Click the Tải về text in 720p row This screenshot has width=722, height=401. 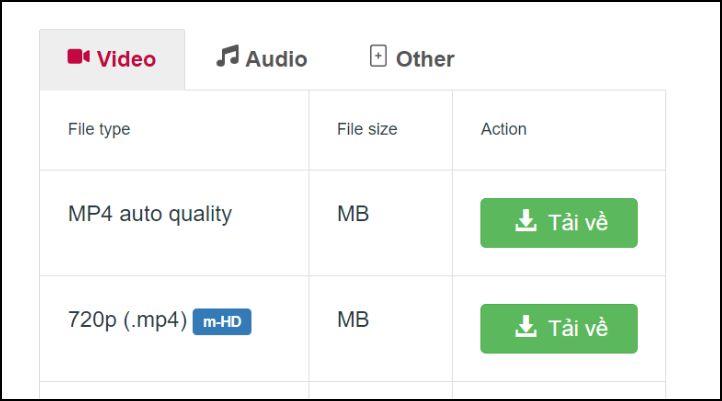[578, 328]
